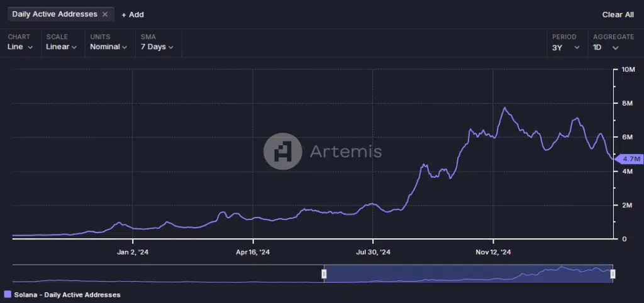644x303 pixels.
Task: Click the highlighted range in the navigator
Action: [x=468, y=274]
